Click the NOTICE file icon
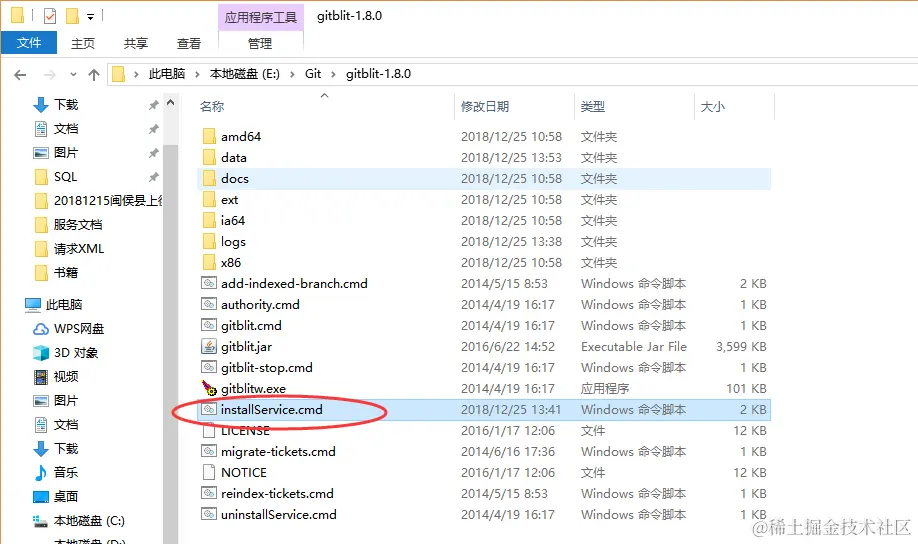Screen dimensions: 918x544 point(209,473)
